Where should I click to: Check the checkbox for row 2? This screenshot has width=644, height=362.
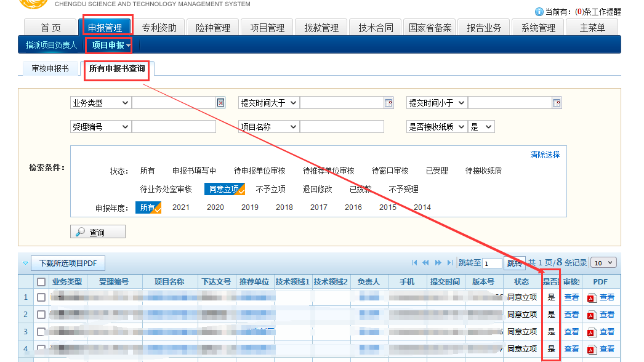41,315
